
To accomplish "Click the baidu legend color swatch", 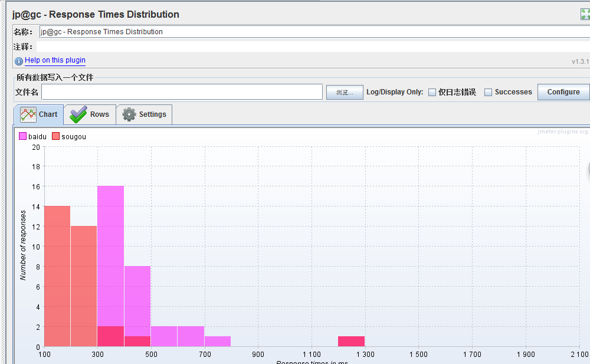I will click(x=22, y=136).
